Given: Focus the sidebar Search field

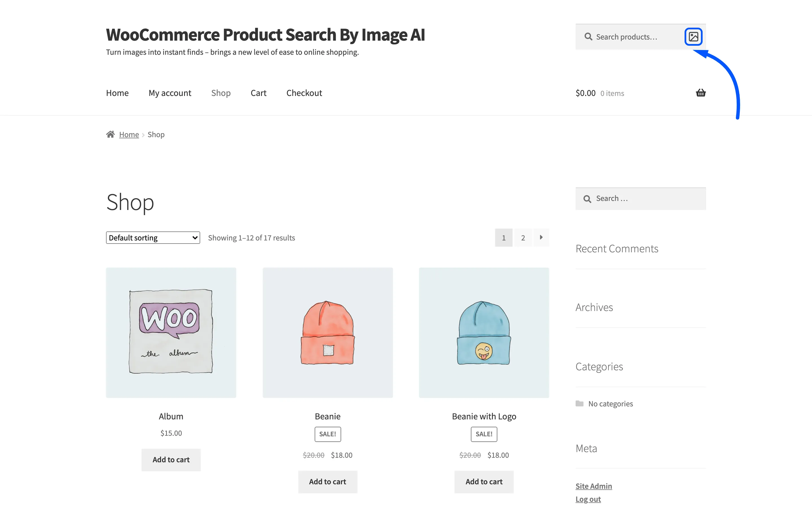Looking at the screenshot, I should tap(641, 199).
